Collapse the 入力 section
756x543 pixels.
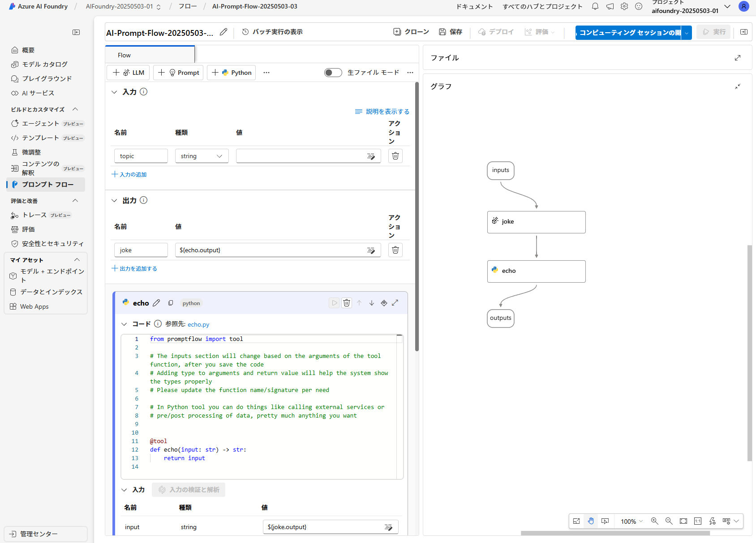click(115, 92)
